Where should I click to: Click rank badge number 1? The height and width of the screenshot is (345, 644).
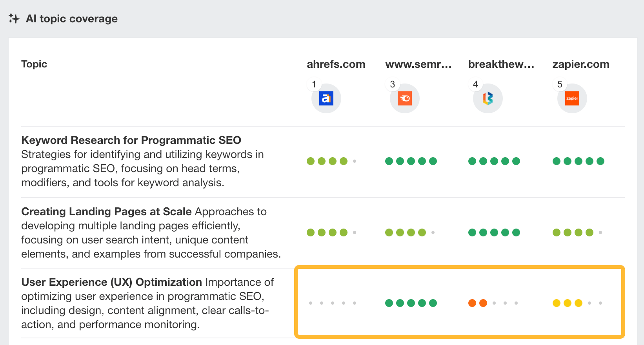coord(314,84)
